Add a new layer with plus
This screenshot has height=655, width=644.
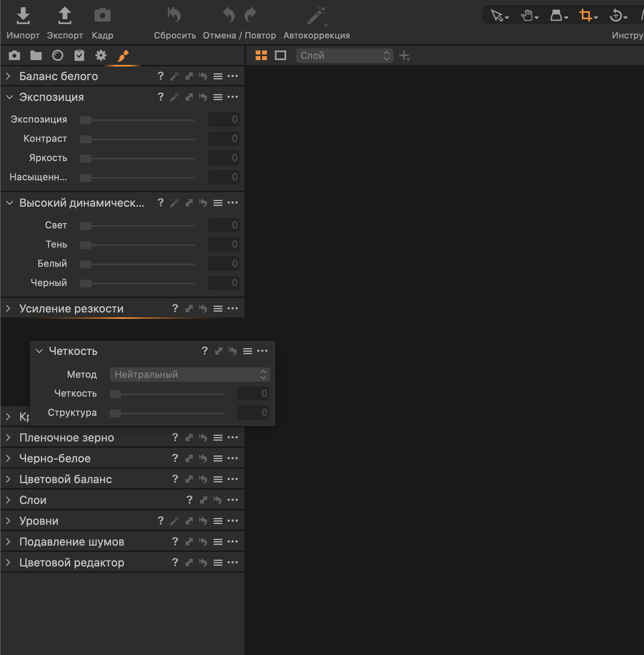click(x=404, y=56)
